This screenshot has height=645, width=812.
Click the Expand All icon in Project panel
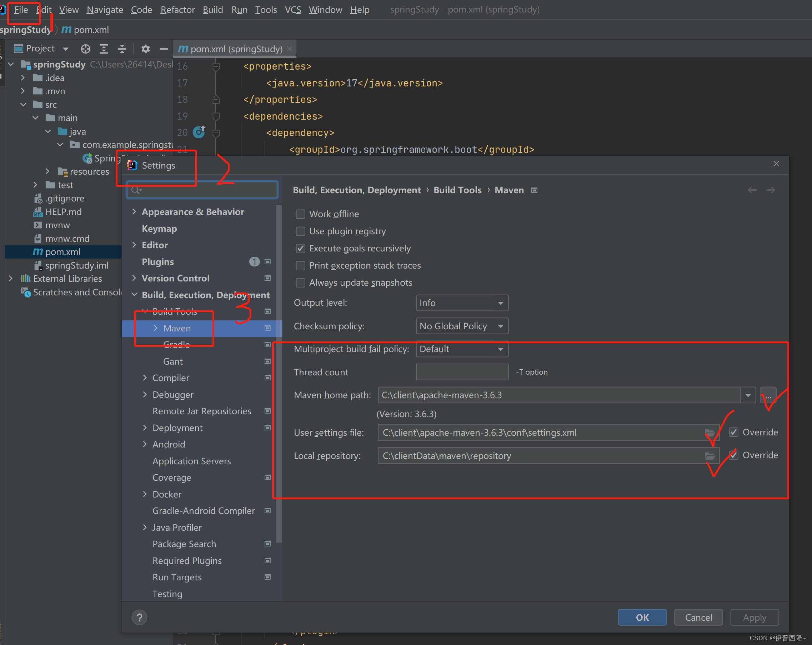104,49
